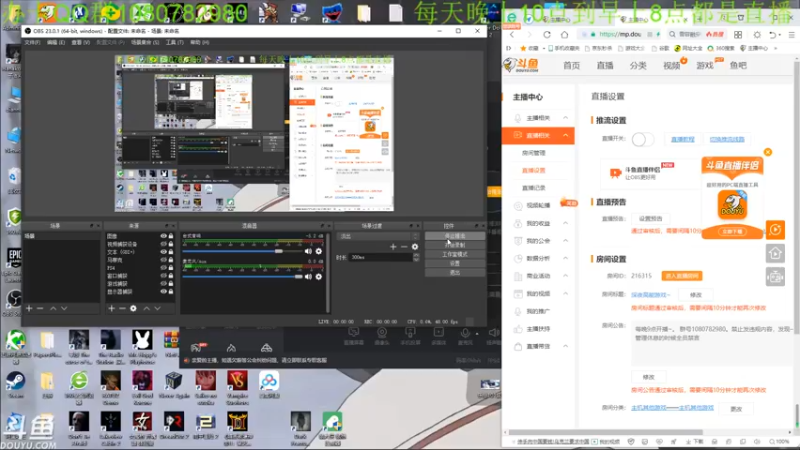Adjust the transition duration stepper arrows
The width and height of the screenshot is (800, 450).
pyautogui.click(x=416, y=257)
